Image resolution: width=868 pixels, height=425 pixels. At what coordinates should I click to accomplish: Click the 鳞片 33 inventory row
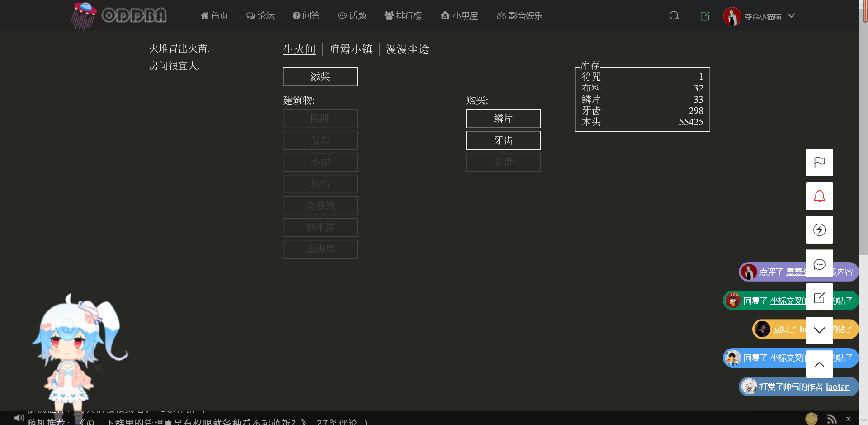[642, 99]
